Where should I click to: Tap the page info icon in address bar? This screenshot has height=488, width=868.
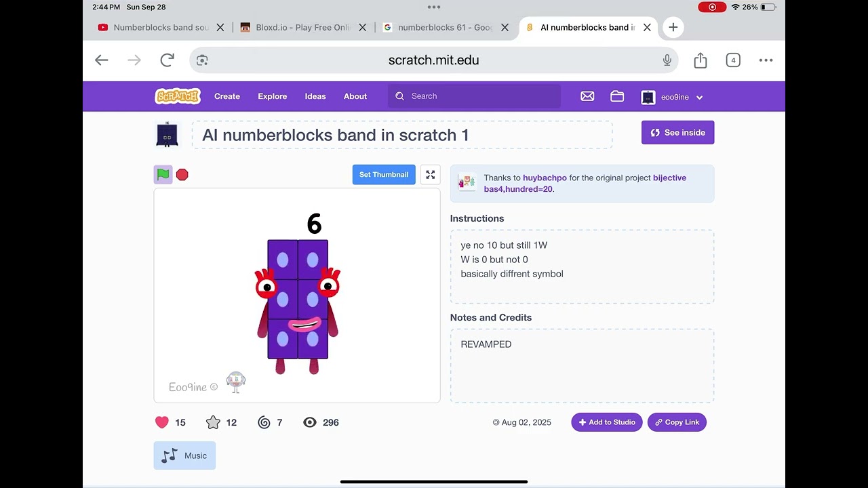click(202, 60)
